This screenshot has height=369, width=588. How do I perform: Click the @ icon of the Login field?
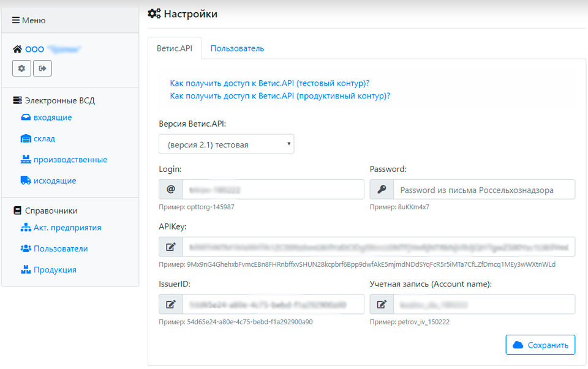pos(171,189)
